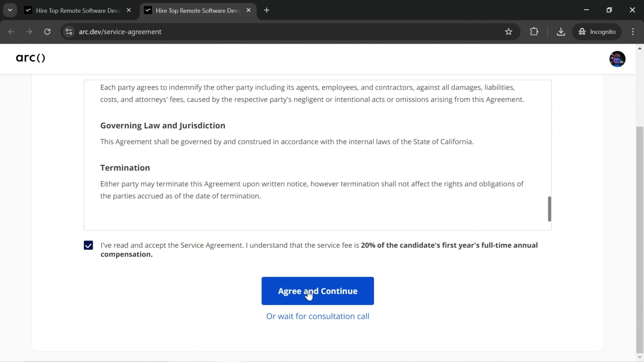Click Agree and Continue button

click(318, 291)
